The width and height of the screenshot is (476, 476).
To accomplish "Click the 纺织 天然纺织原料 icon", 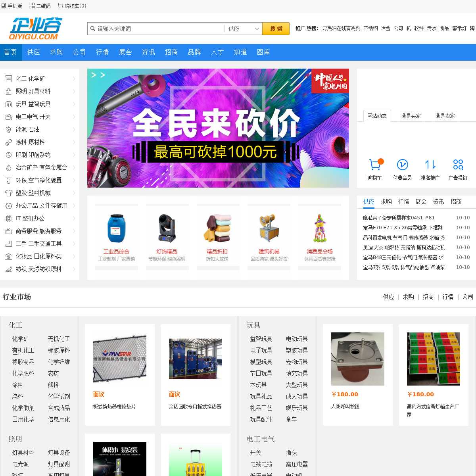I will point(9,269).
